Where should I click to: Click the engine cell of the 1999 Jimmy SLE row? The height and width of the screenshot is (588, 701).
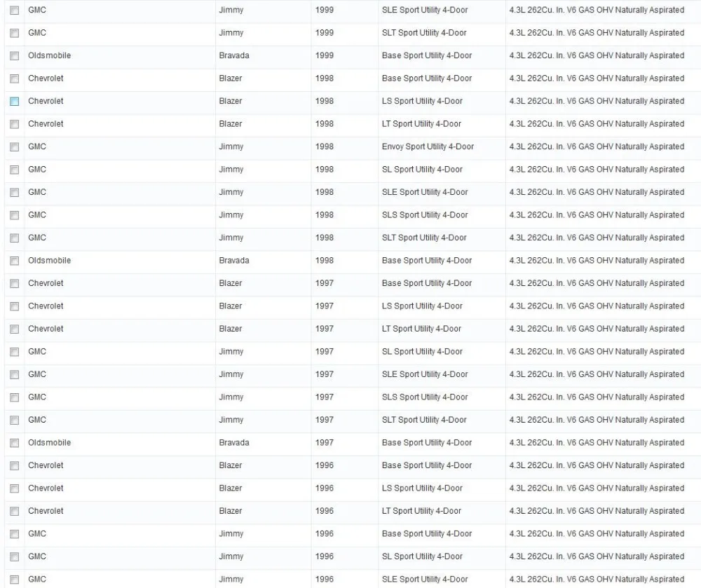(597, 10)
